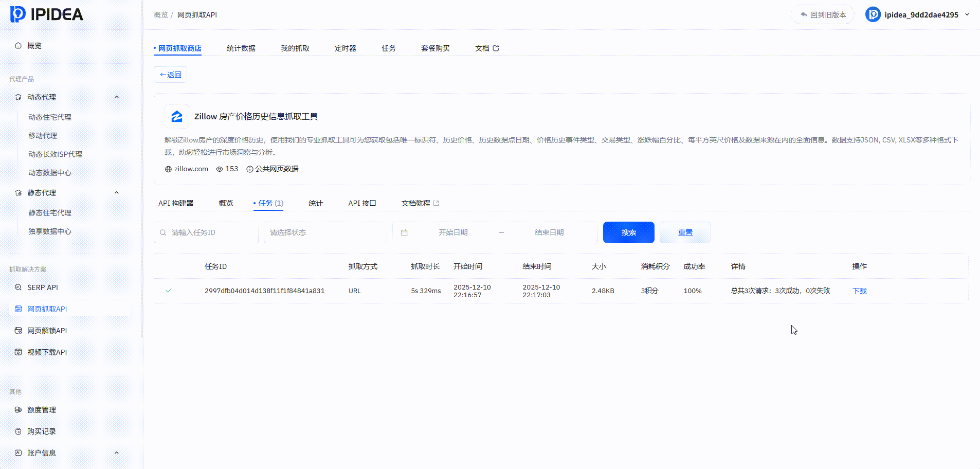This screenshot has height=469, width=980.
Task: Switch to the 我的抓取 tab
Action: click(295, 48)
